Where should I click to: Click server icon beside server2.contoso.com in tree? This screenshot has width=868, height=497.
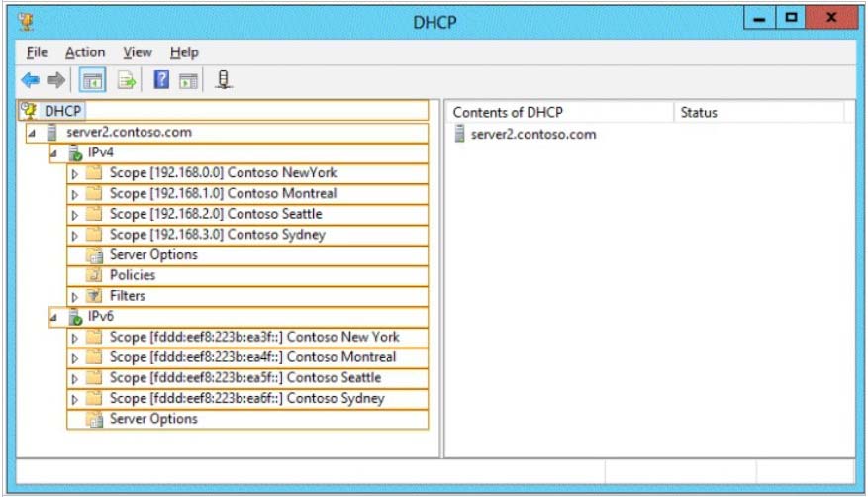pyautogui.click(x=52, y=133)
